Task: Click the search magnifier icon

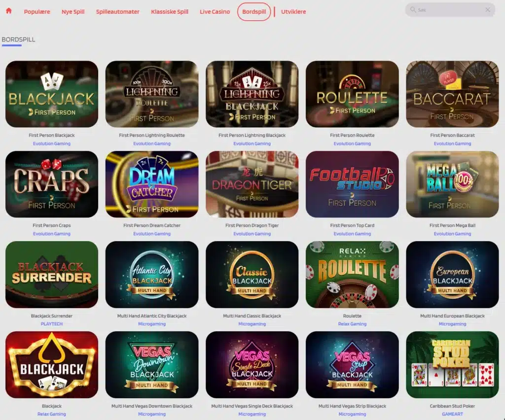Action: pyautogui.click(x=413, y=10)
